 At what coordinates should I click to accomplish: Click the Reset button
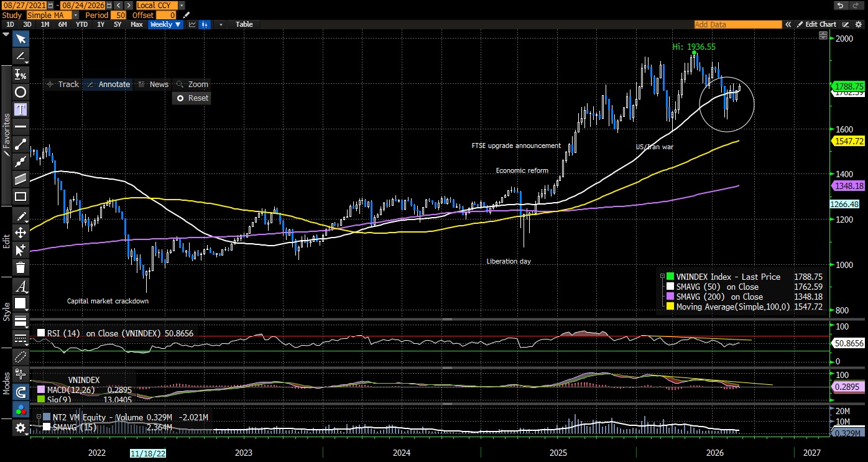[x=193, y=98]
